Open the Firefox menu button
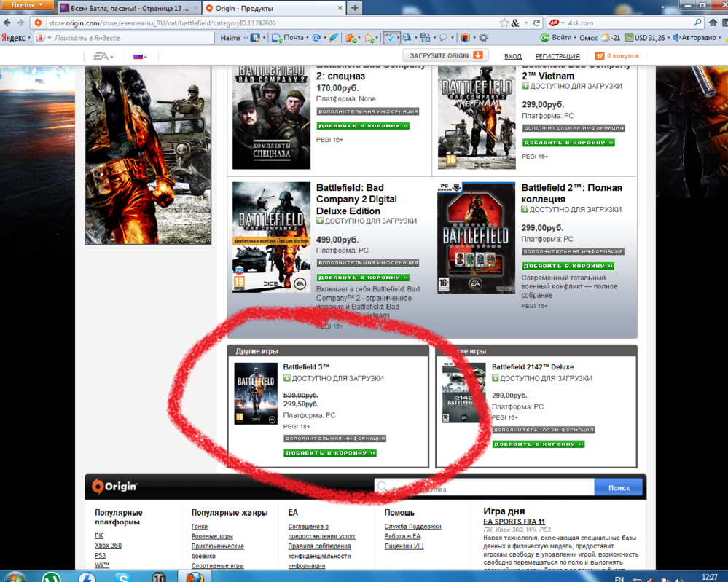Screen dimensions: 728x582 click(26, 5)
